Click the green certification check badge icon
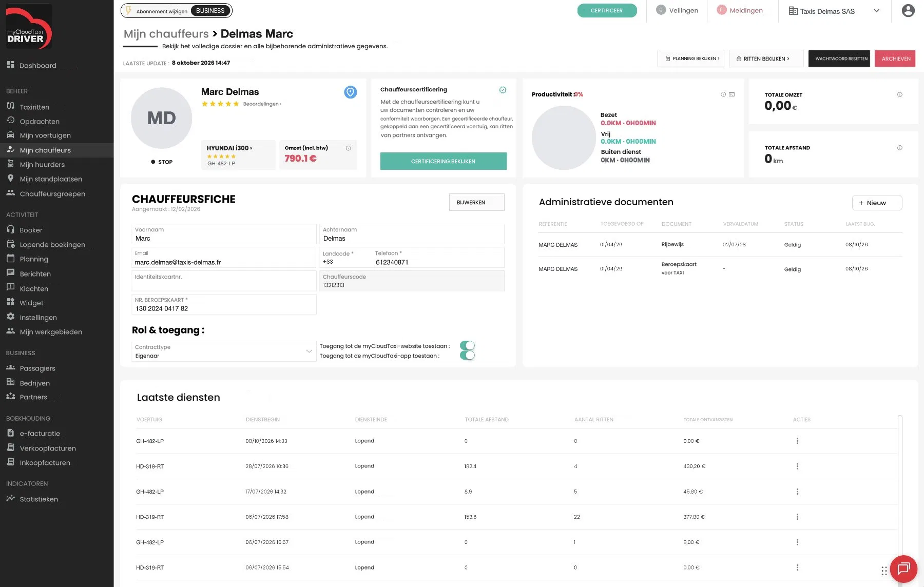924x587 pixels. point(503,90)
